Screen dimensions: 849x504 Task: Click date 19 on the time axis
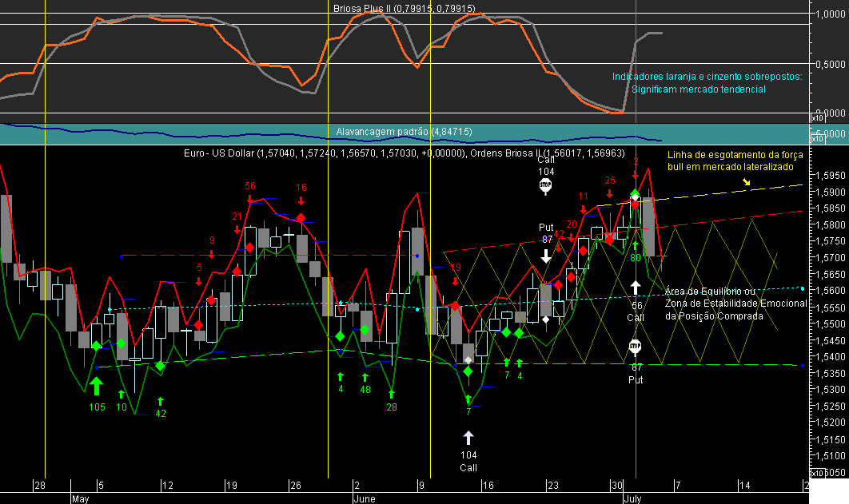(x=232, y=485)
